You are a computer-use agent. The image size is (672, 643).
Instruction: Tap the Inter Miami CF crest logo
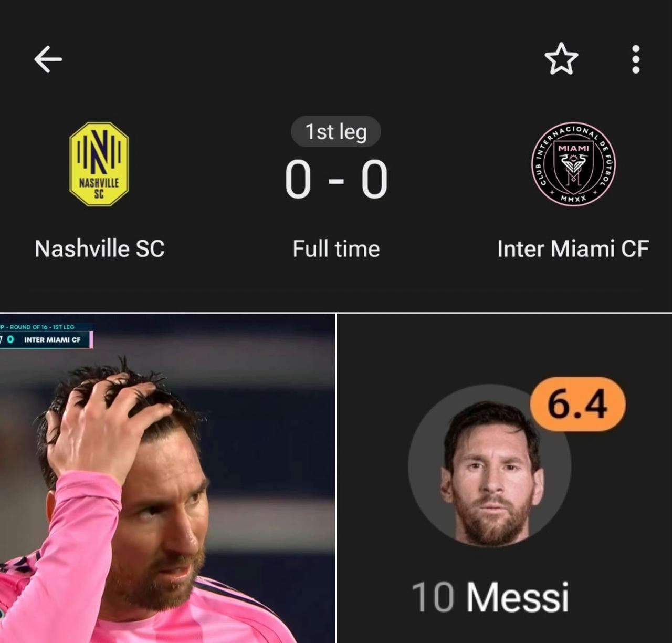[x=573, y=164]
